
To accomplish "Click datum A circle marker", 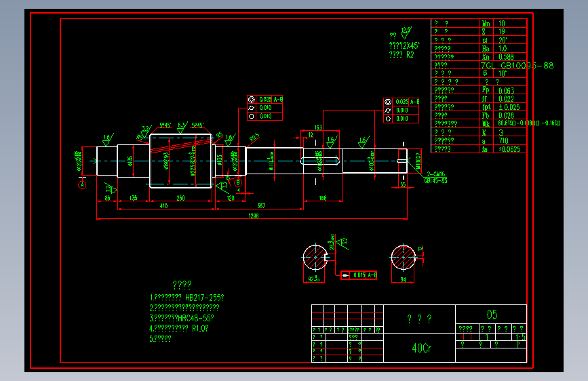I will [x=82, y=185].
